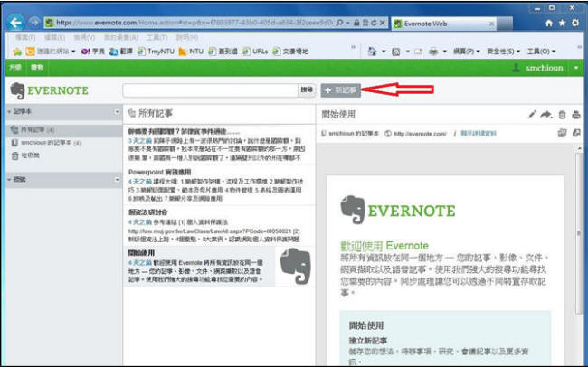The width and height of the screenshot is (588, 367).
Task: Print the note with the printer icon
Action: tap(576, 115)
